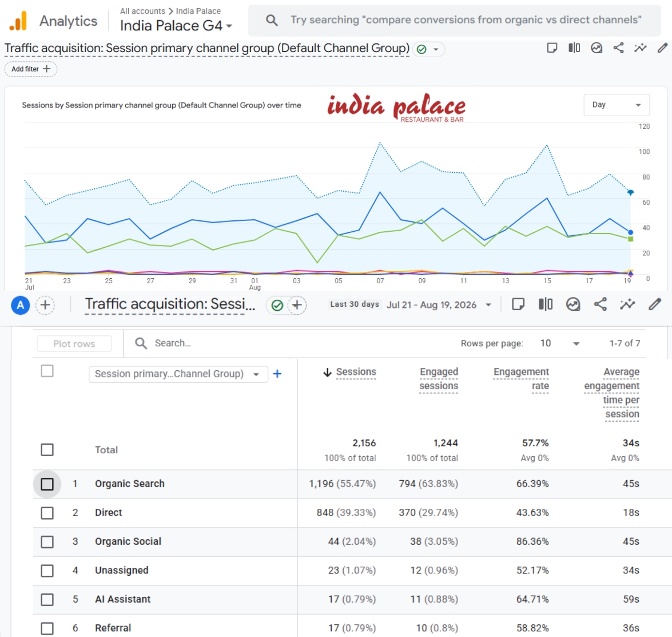Click the Referral row label
This screenshot has height=637, width=672.
tap(113, 628)
